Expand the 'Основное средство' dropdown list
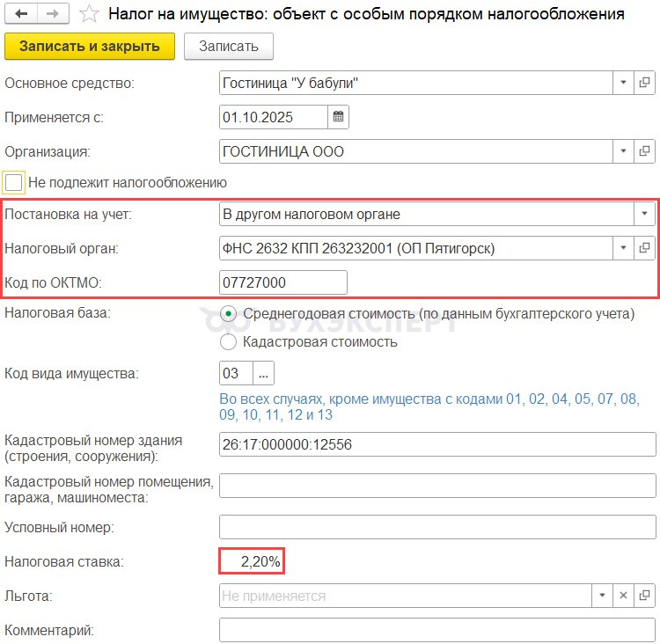The width and height of the screenshot is (660, 644). 623,83
